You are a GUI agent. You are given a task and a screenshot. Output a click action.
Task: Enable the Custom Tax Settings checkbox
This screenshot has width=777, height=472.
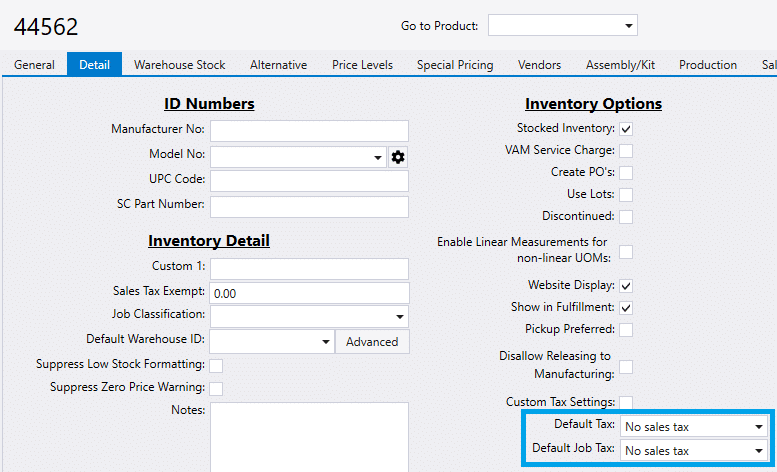pyautogui.click(x=626, y=402)
